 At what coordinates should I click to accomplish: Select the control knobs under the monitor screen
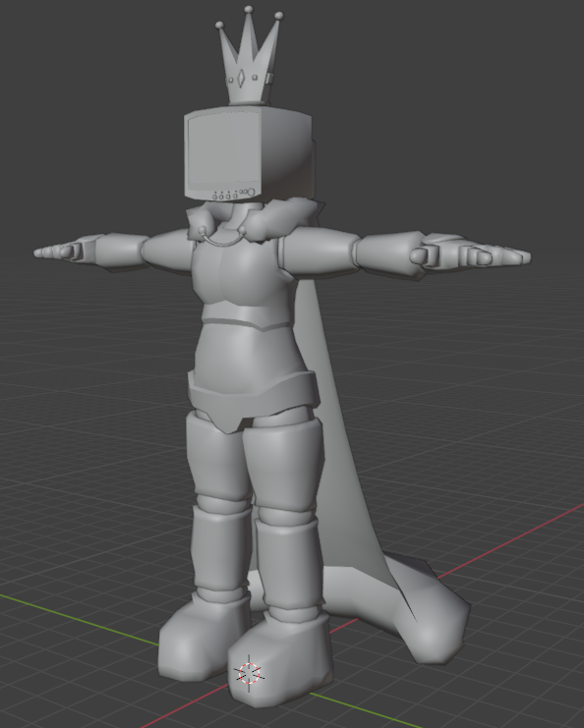tap(234, 195)
